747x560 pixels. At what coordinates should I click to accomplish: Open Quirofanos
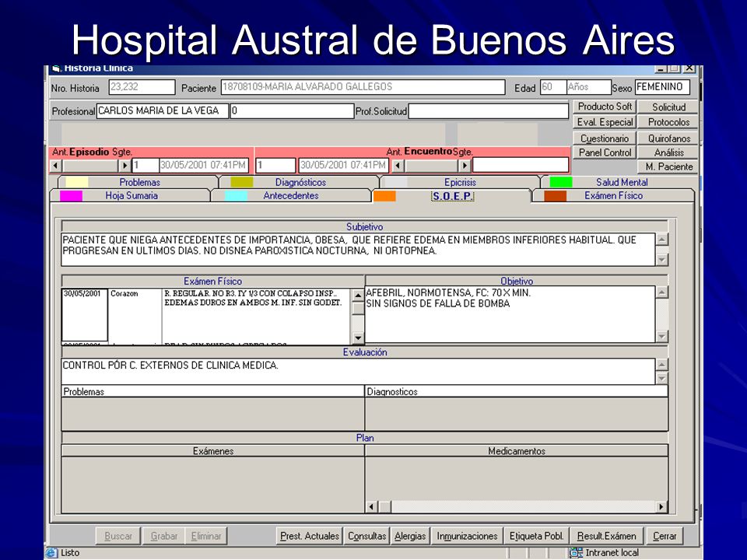pos(668,138)
